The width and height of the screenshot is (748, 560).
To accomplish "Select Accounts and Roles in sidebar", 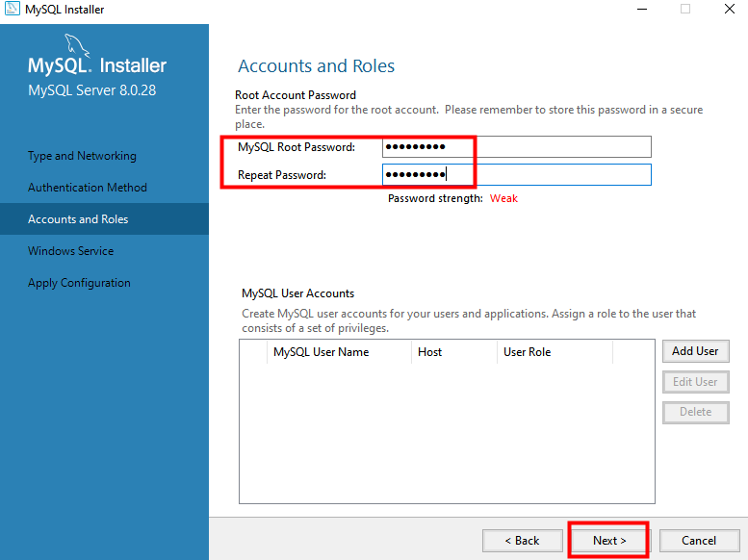I will coord(105,219).
